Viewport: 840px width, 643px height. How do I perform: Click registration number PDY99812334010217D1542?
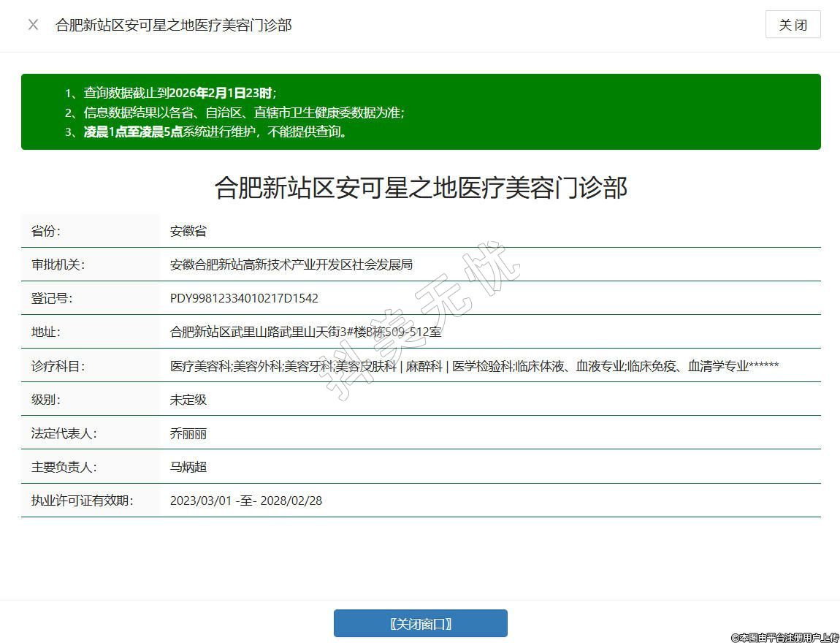coord(244,298)
